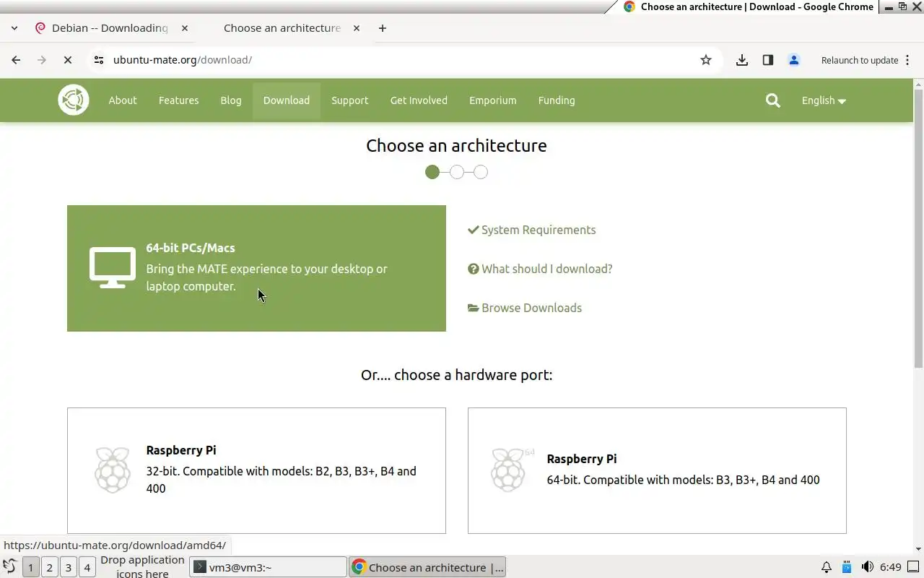The height and width of the screenshot is (578, 924).
Task: Open the main menu icon in taskbar
Action: (10, 567)
